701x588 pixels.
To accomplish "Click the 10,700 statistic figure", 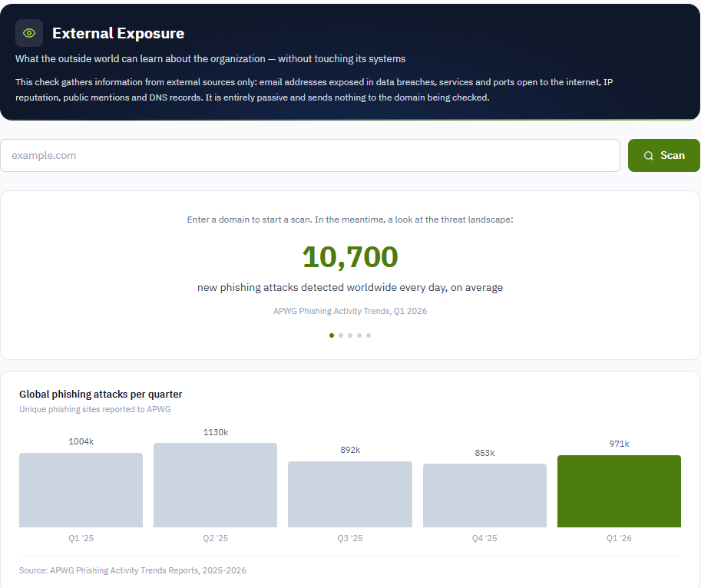I will pyautogui.click(x=350, y=257).
